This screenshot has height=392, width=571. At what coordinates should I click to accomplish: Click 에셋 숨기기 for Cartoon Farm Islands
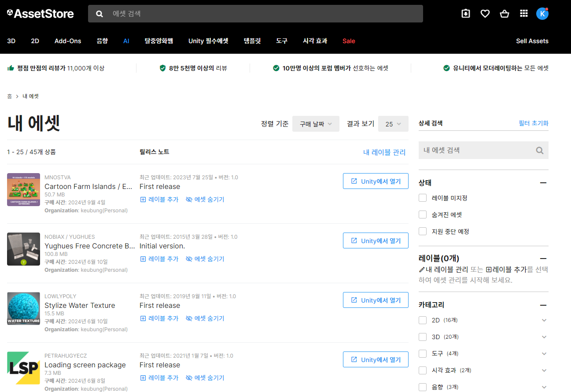pos(205,200)
